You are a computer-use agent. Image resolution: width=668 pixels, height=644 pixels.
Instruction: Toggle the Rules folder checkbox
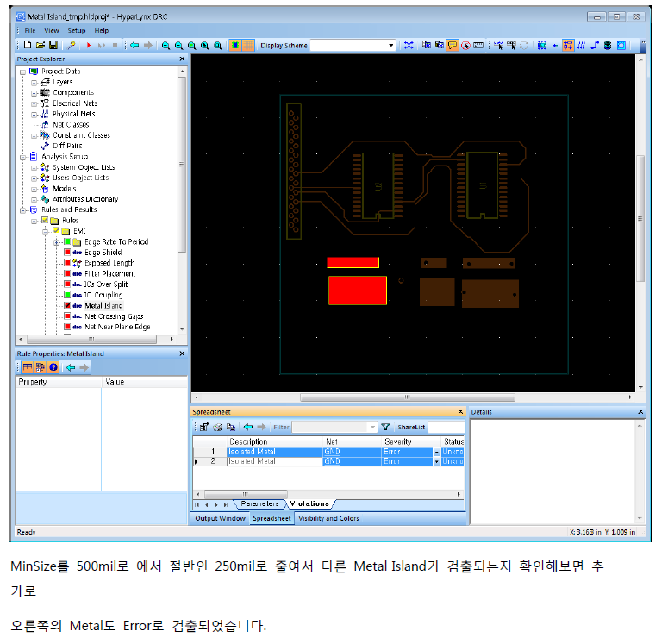(45, 221)
